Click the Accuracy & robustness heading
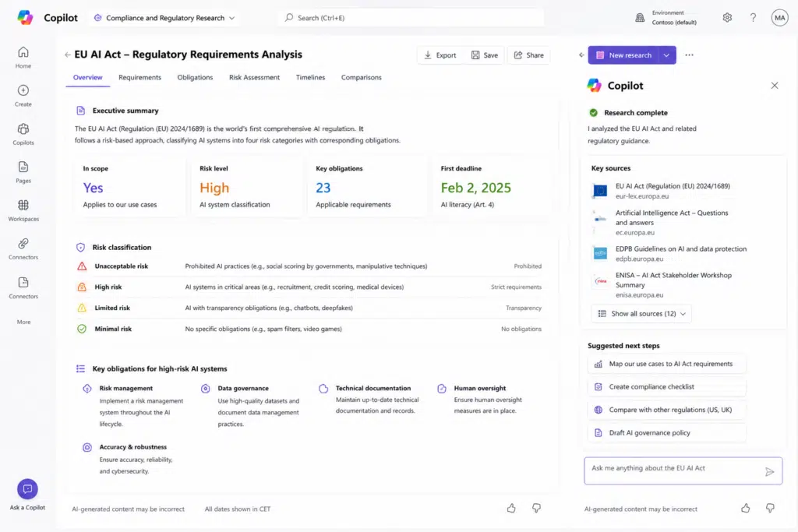This screenshot has height=532, width=798. 132,447
